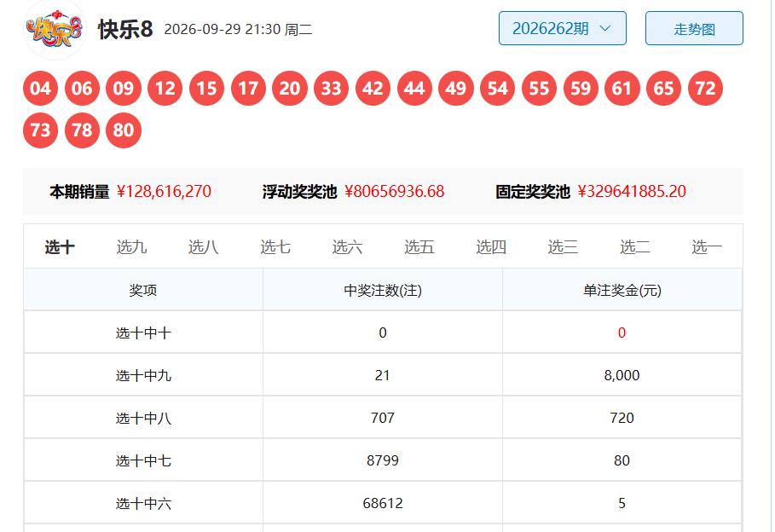Switch to the 选二 tab
This screenshot has width=775, height=532.
pyautogui.click(x=634, y=246)
